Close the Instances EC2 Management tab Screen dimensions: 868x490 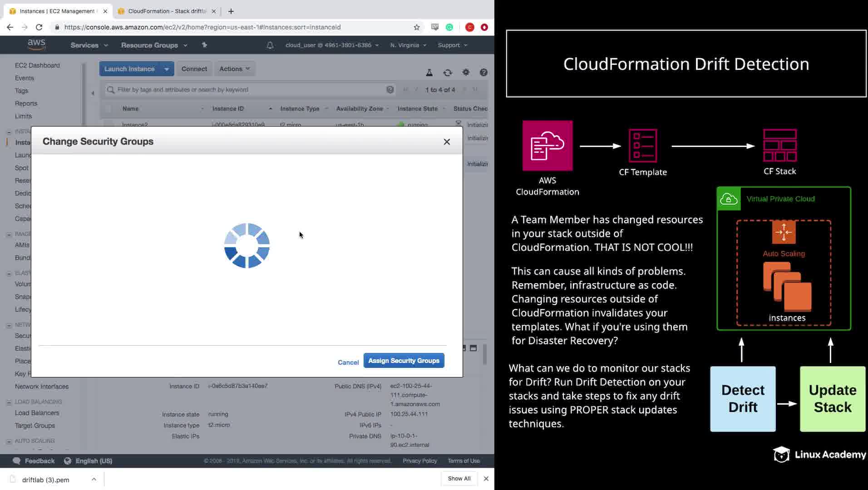tap(105, 11)
